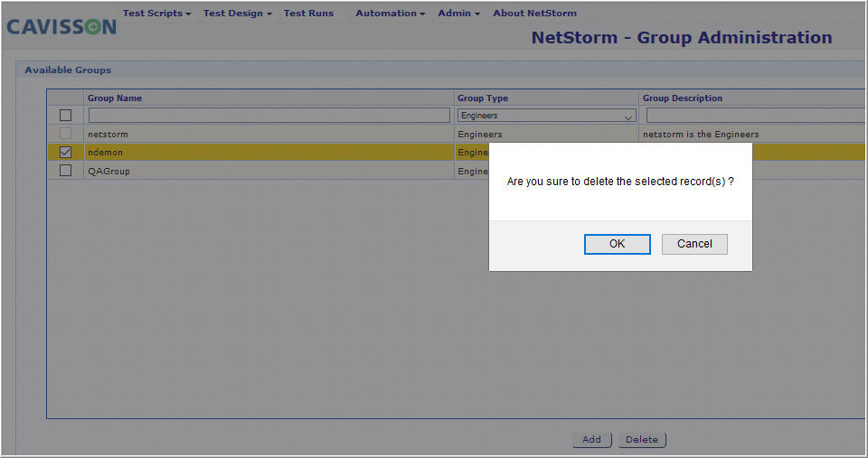The height and width of the screenshot is (458, 868).
Task: Sort by Group Type column header
Action: [x=482, y=98]
